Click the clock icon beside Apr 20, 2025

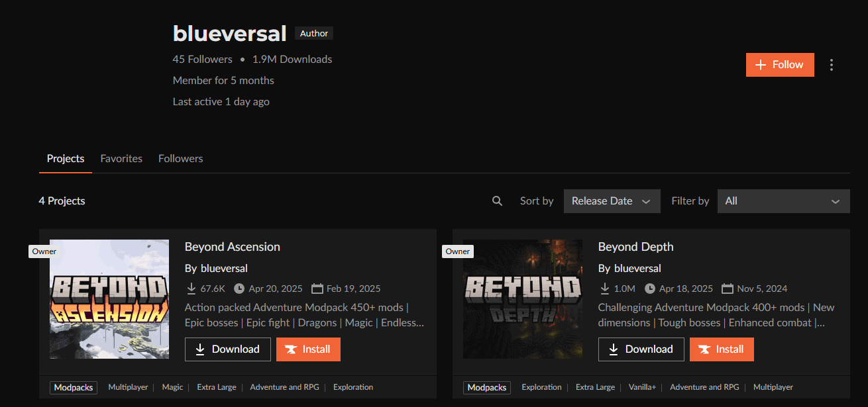[239, 289]
